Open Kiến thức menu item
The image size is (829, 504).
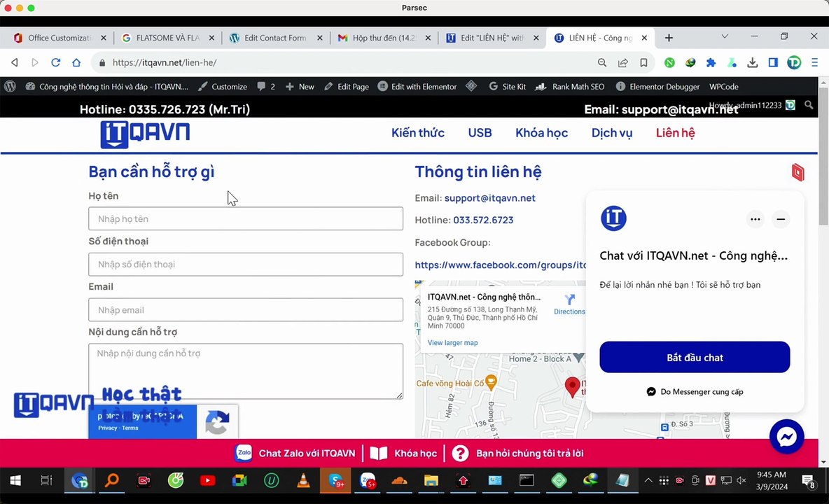click(x=418, y=133)
